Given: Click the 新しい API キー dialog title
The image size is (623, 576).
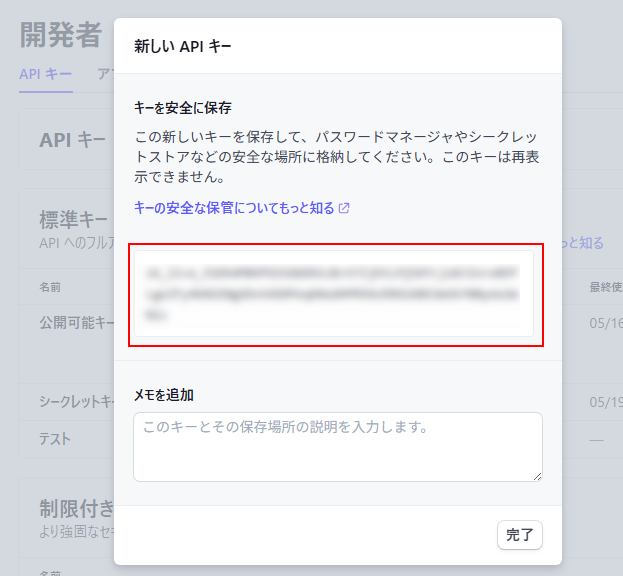Looking at the screenshot, I should [x=183, y=46].
